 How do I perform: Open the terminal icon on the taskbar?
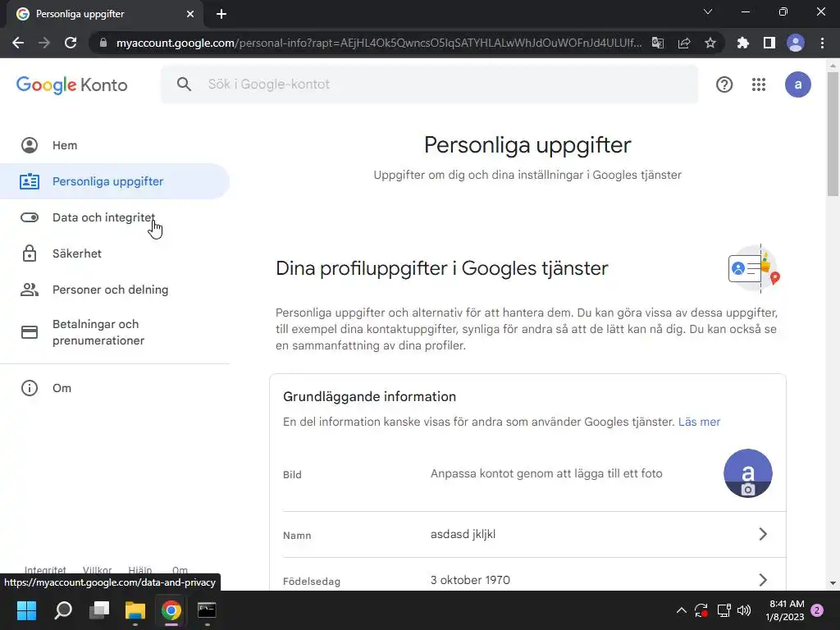point(207,610)
